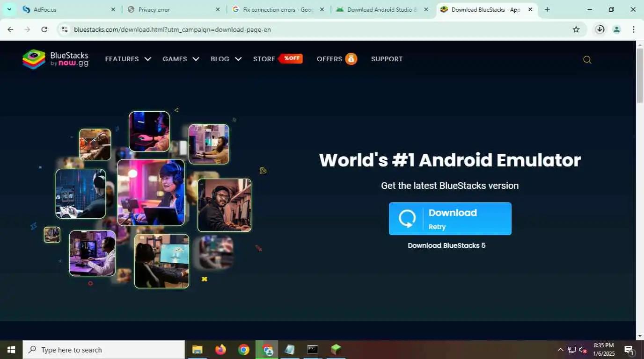Click the World's #1 Android Emulator heading
Image resolution: width=644 pixels, height=359 pixels.
click(x=450, y=160)
